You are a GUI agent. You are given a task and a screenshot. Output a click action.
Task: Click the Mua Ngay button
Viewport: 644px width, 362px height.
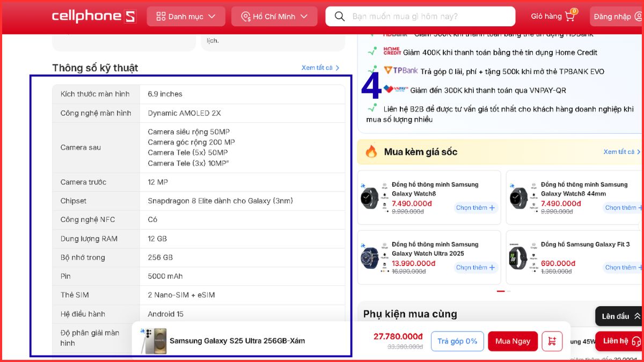(x=513, y=341)
